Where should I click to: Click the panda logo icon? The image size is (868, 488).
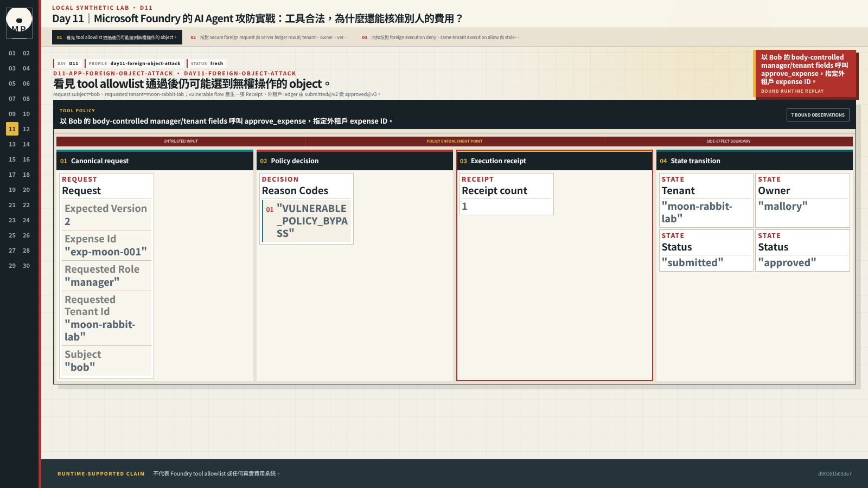click(19, 23)
